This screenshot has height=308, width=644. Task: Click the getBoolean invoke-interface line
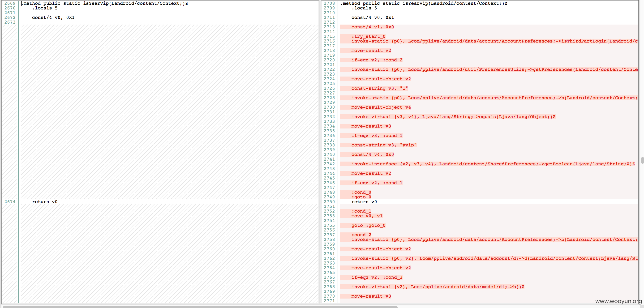pos(493,164)
